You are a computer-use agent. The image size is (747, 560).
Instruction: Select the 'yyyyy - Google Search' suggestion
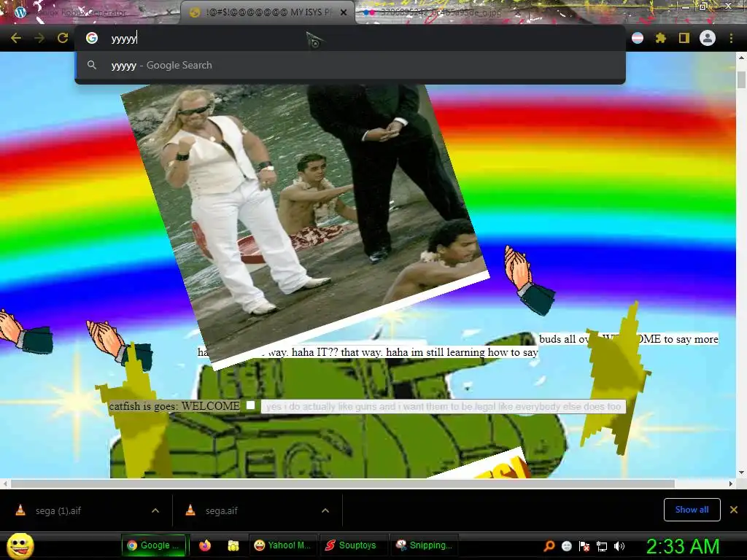pos(350,65)
